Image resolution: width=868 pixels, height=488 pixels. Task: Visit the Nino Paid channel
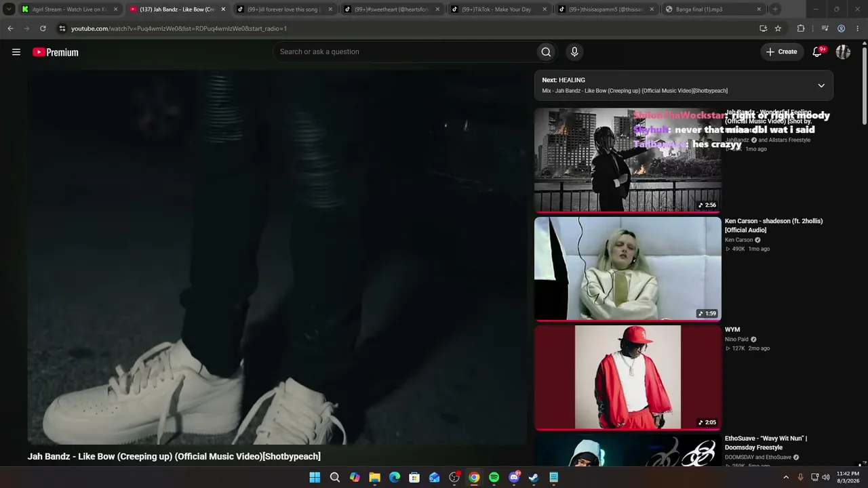pyautogui.click(x=736, y=340)
